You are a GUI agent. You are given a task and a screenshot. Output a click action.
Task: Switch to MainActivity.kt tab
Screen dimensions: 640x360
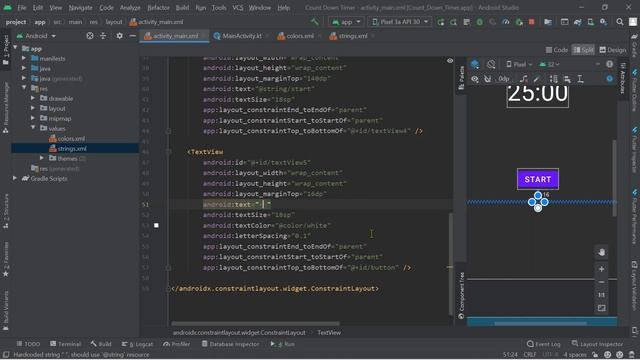[241, 36]
